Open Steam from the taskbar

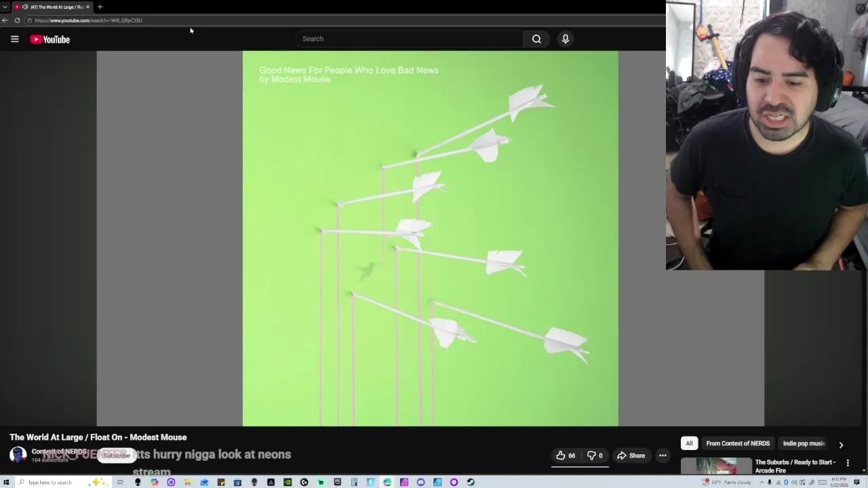pos(471,482)
